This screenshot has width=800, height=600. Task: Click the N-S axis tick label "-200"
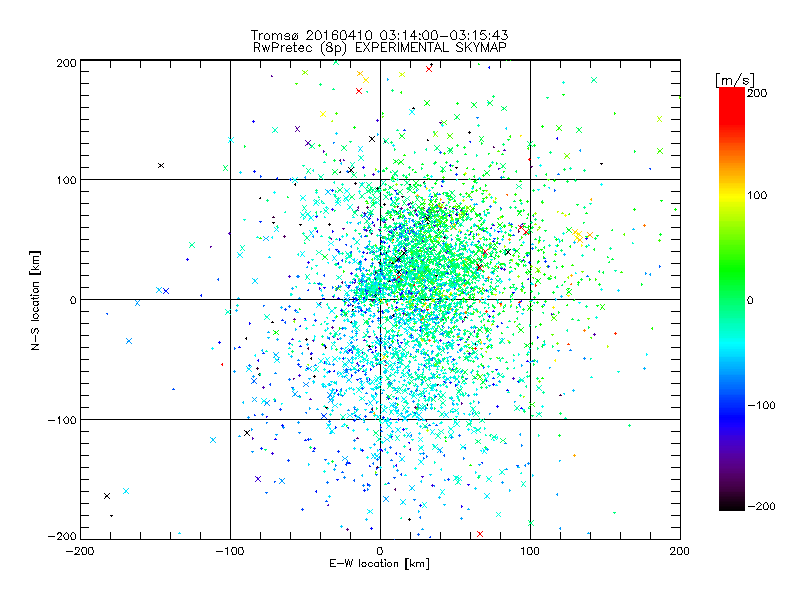[x=62, y=536]
